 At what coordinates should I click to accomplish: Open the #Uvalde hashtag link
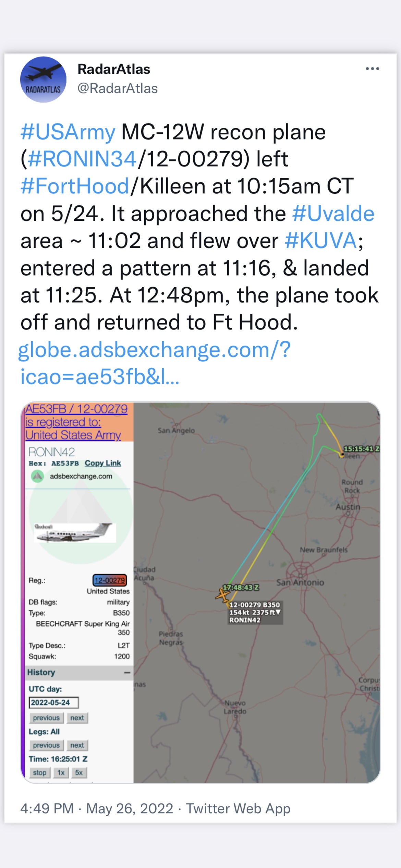[x=333, y=214]
